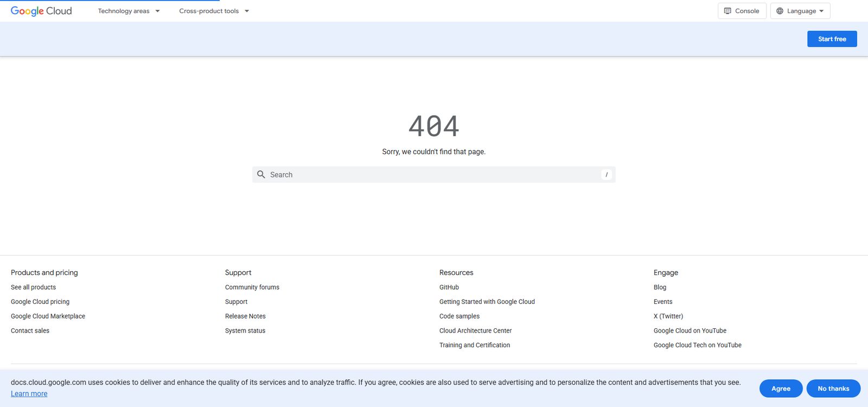Click the Support footer heading
Viewport: 868px width, 407px height.
(238, 272)
